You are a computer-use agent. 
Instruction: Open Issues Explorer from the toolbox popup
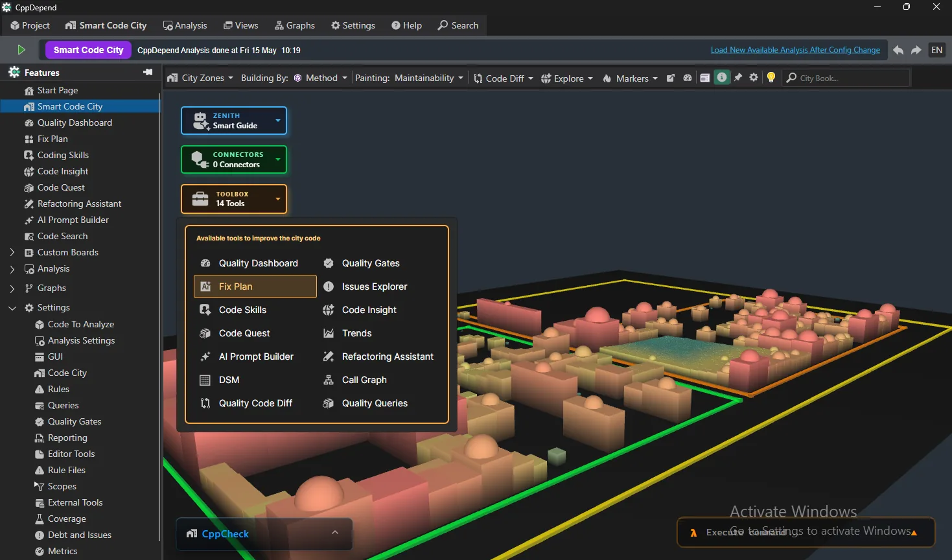[378, 286]
